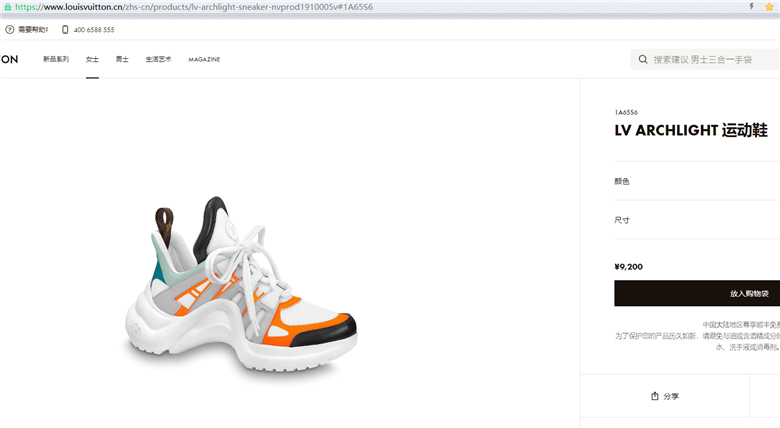Open the 需要帮助 help link
Screen dimensions: 780x428
[x=33, y=30]
